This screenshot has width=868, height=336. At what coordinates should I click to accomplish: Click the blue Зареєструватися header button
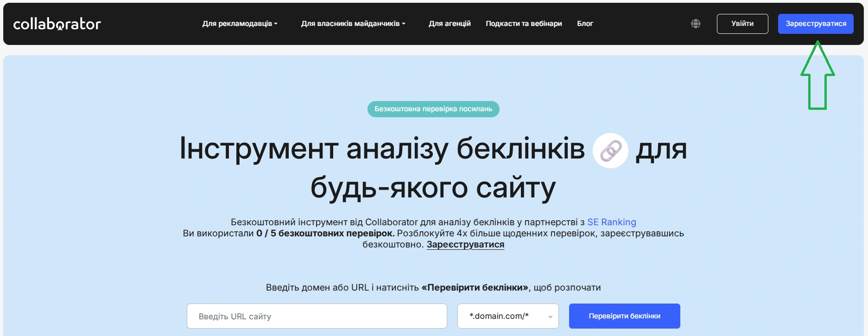(x=816, y=24)
